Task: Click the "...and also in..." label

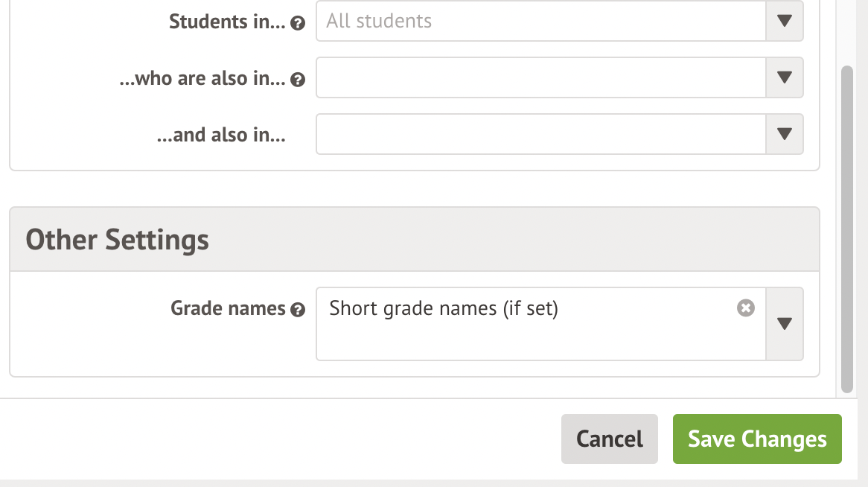Action: [x=221, y=135]
